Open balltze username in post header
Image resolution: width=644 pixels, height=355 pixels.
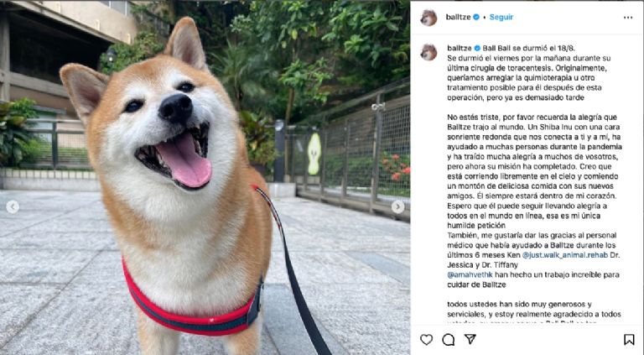[458, 18]
